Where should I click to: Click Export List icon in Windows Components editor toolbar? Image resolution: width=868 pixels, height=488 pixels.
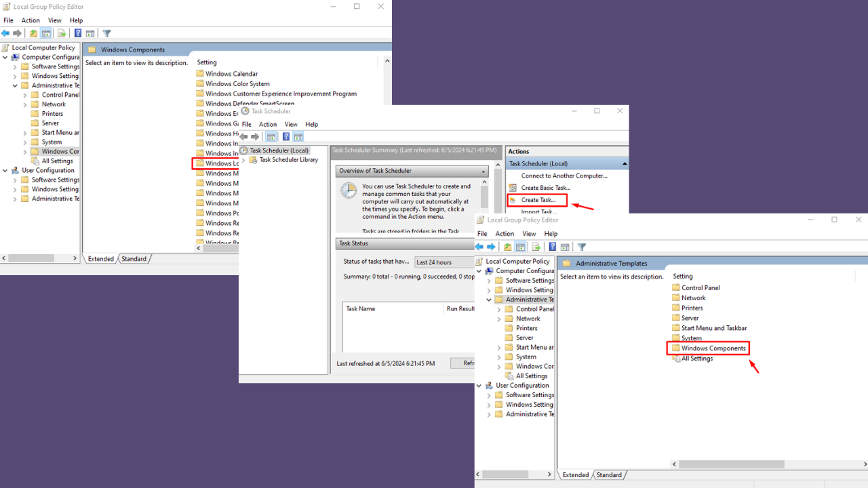[x=62, y=33]
